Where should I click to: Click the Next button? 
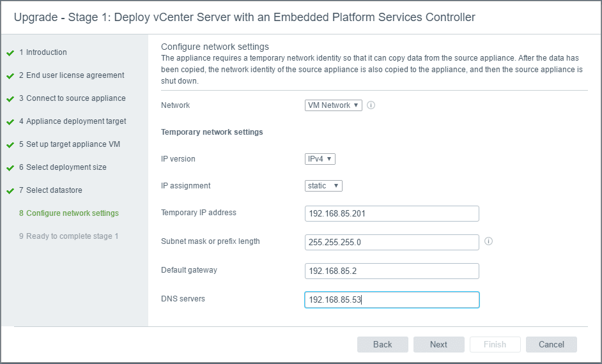(438, 344)
